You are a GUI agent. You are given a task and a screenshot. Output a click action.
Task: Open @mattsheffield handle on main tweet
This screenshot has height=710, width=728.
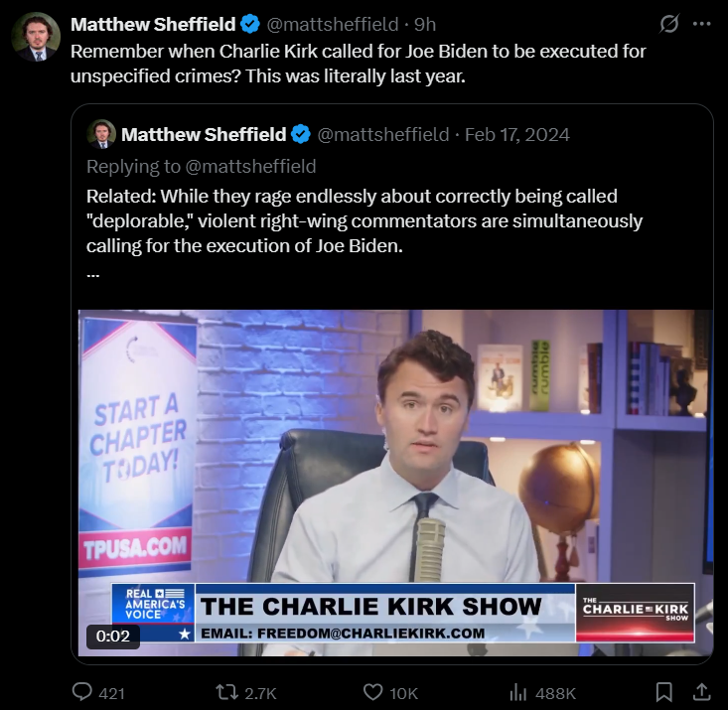(x=333, y=24)
